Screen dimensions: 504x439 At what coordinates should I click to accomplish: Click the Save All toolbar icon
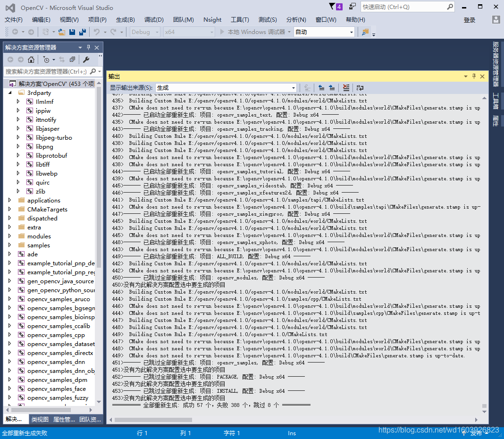pyautogui.click(x=83, y=32)
